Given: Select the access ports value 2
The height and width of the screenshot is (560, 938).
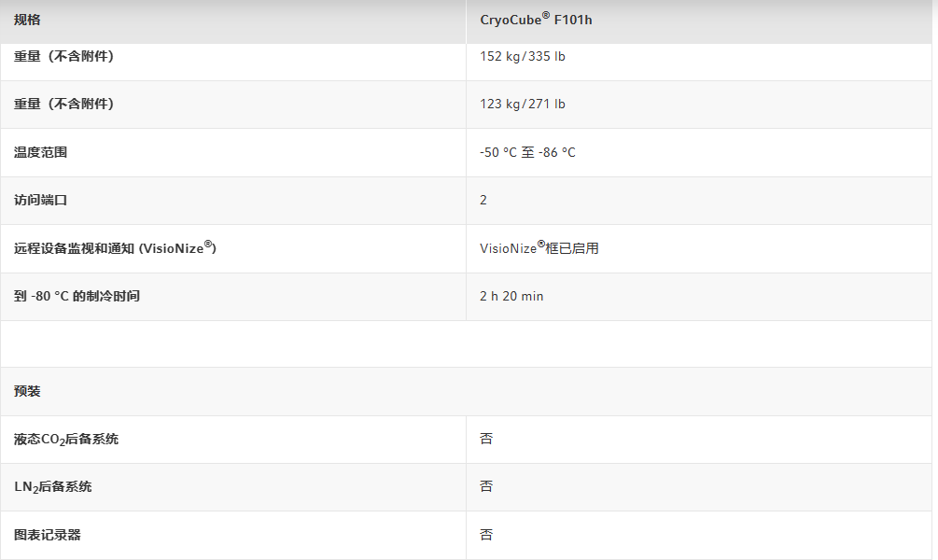Looking at the screenshot, I should (483, 200).
